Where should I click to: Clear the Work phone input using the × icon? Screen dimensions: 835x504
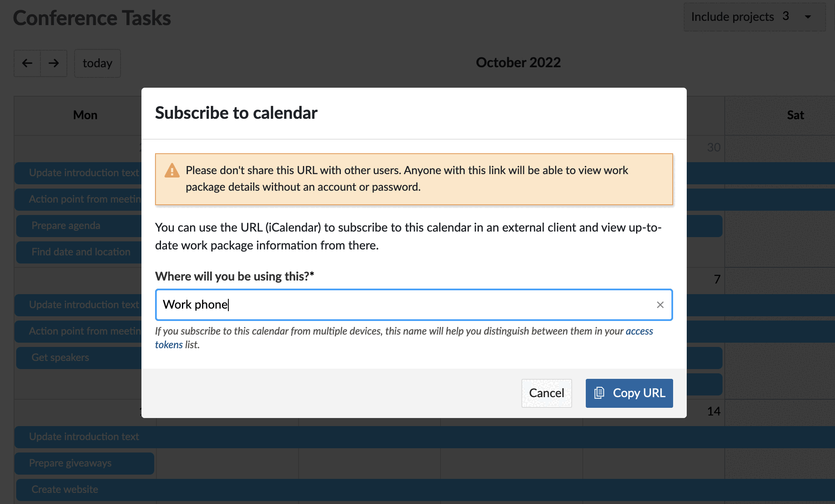[660, 304]
